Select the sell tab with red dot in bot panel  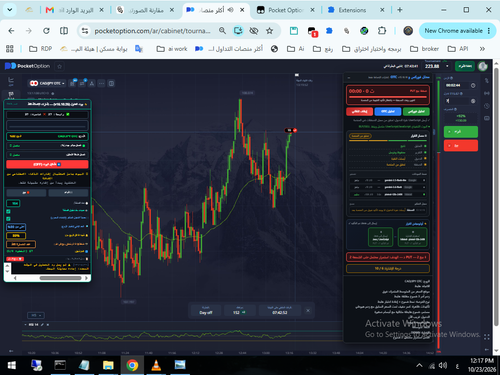pyautogui.click(x=26, y=193)
